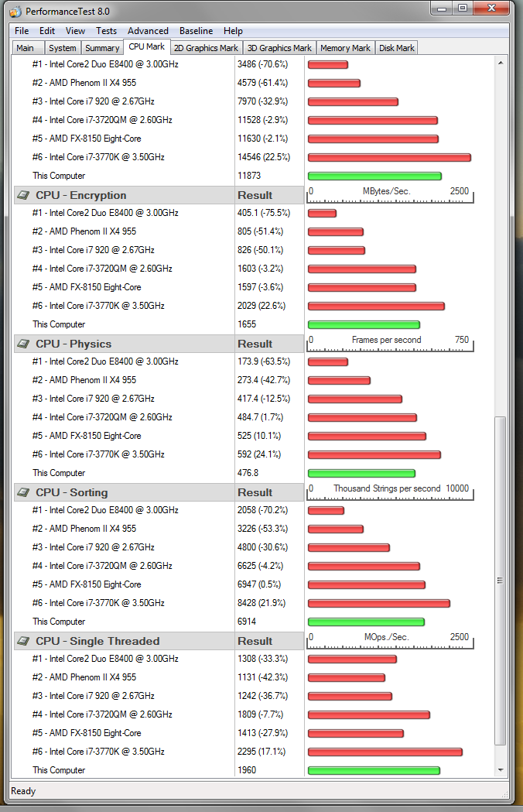Click the vertical scrollbar thumb
Viewport: 523px width, 812px height.
(501, 581)
